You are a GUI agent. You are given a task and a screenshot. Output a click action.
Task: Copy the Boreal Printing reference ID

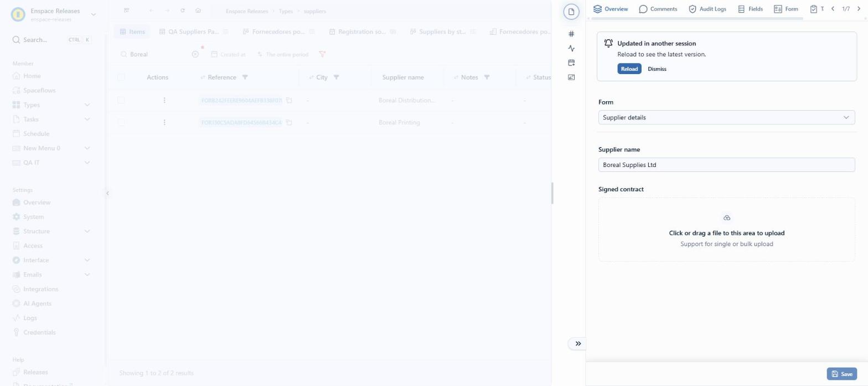click(x=289, y=122)
